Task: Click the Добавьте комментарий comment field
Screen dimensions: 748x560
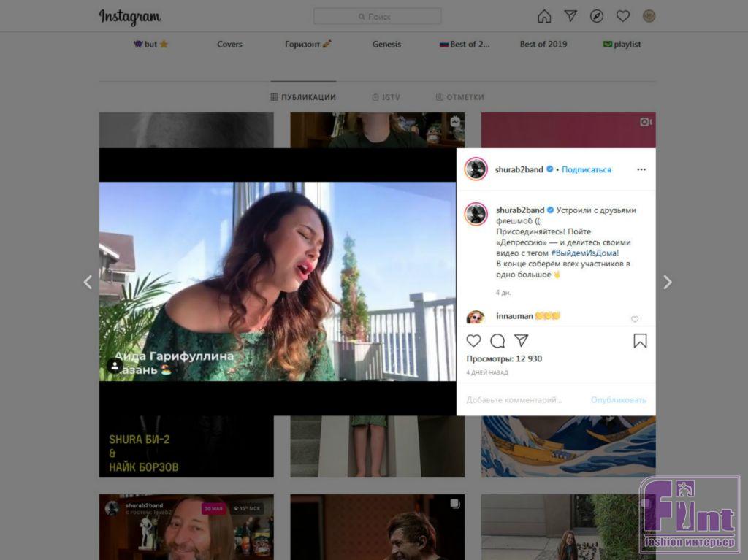Action: [514, 400]
